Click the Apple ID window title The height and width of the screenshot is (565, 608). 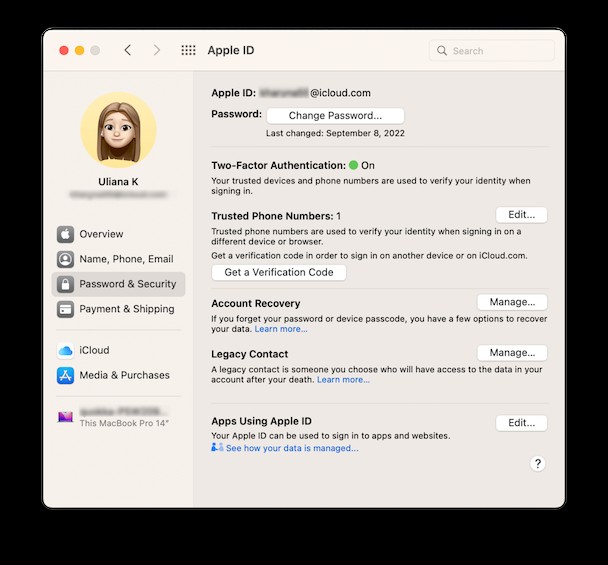(231, 50)
